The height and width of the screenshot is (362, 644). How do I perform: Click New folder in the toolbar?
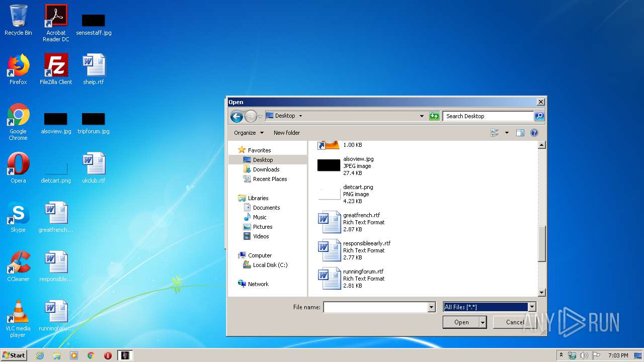tap(287, 133)
